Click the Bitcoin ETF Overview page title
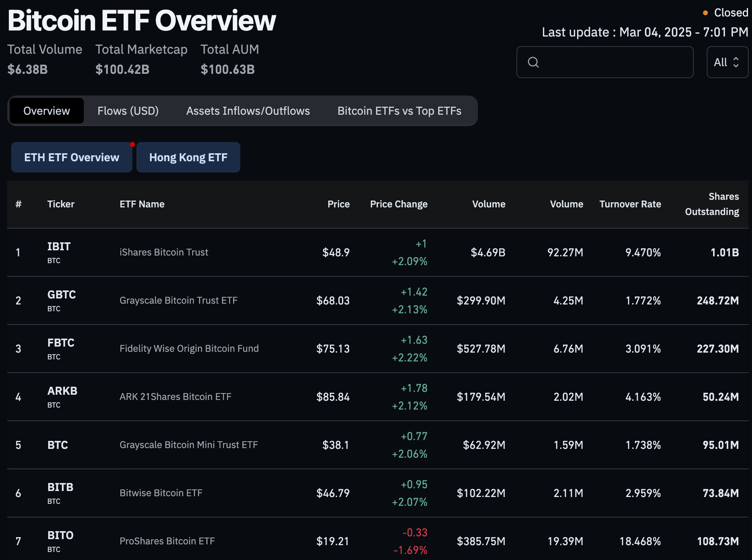The width and height of the screenshot is (752, 560). coord(142,20)
